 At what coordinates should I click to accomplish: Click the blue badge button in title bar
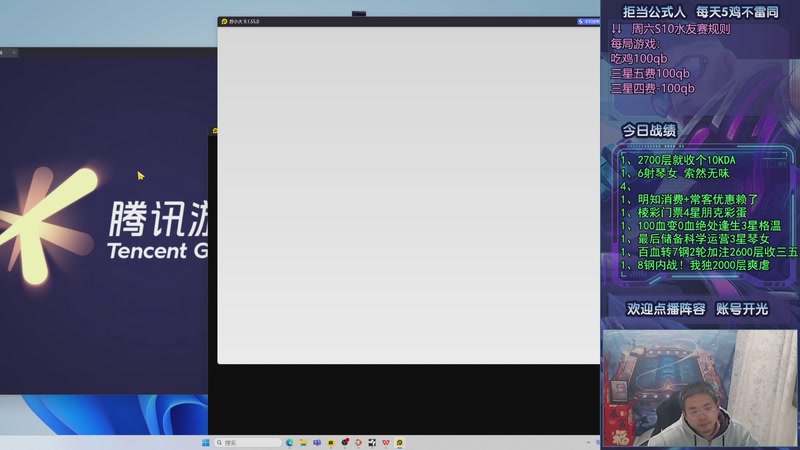(588, 21)
